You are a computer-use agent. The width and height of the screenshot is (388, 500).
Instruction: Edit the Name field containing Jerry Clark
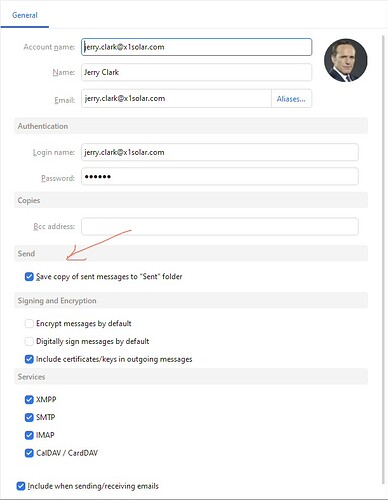[x=196, y=72]
